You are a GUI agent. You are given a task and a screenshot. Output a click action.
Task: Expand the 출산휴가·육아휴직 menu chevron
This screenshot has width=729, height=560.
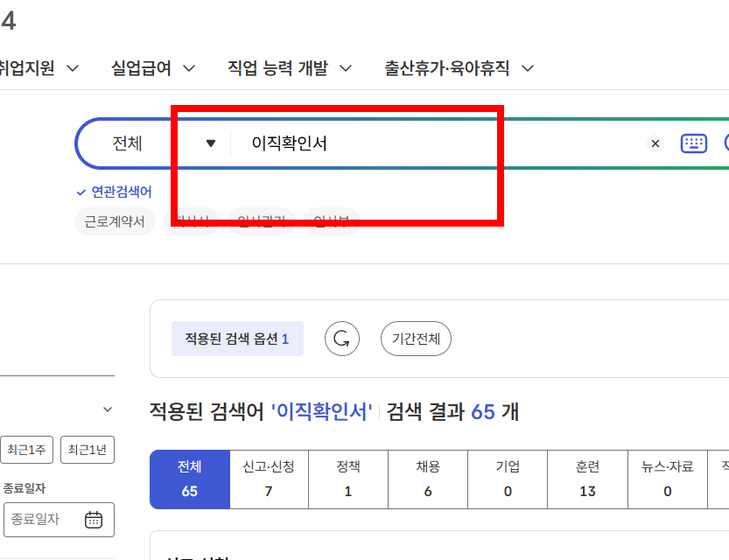[528, 67]
